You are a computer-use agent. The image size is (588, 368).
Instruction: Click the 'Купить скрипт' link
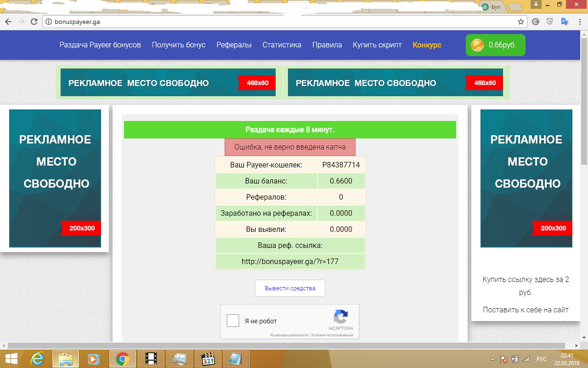point(377,45)
